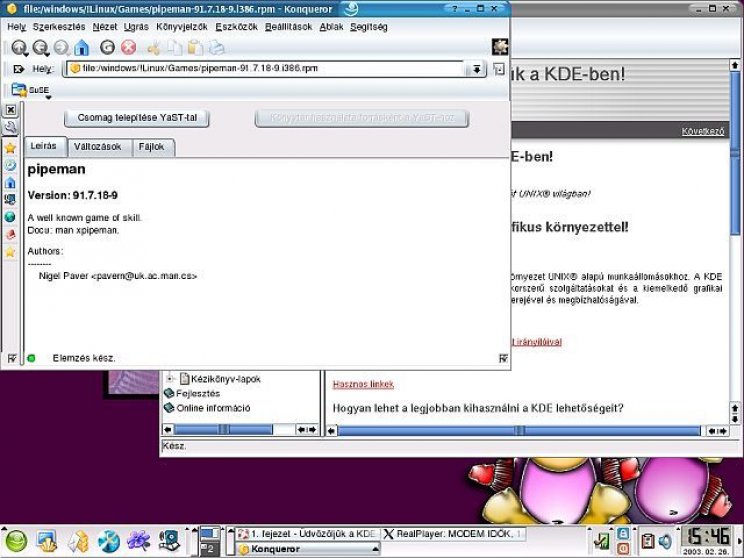The width and height of the screenshot is (744, 558).
Task: Click Csomag telepítése YaST-tal button
Action: click(x=137, y=118)
